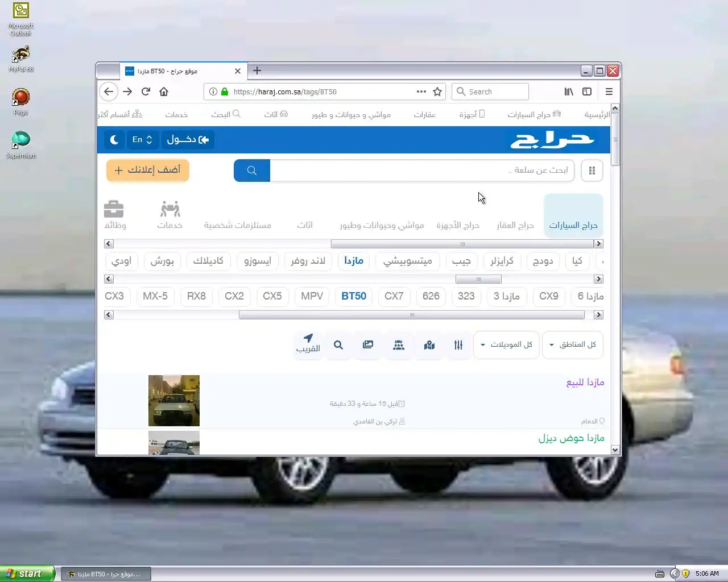This screenshot has width=728, height=582.
Task: Open the مازدا للبيع listing link
Action: 585,383
